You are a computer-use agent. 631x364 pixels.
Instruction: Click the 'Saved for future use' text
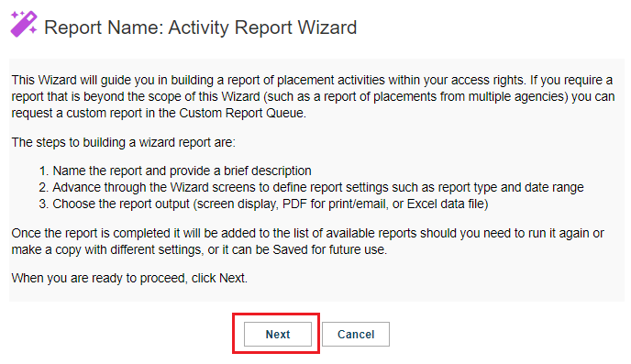329,249
